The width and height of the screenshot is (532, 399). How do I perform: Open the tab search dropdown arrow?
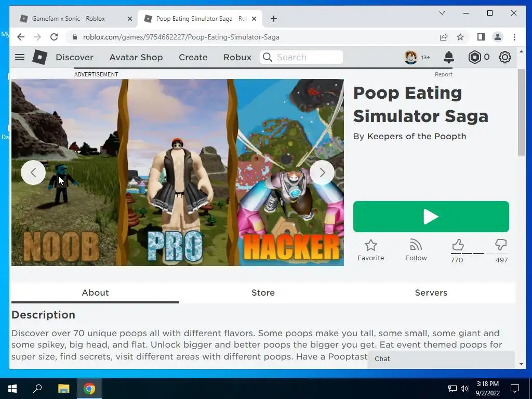(442, 13)
